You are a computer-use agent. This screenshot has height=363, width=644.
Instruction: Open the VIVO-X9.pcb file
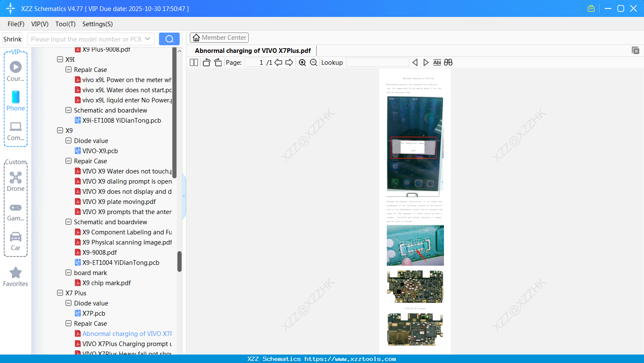[96, 151]
